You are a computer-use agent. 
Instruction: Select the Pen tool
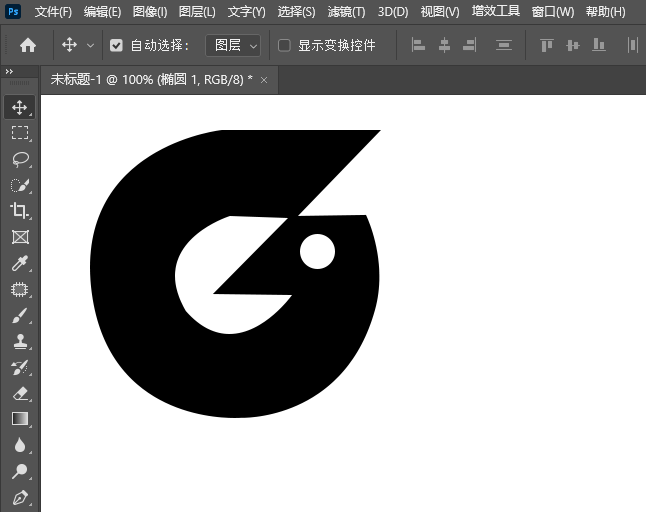[19, 498]
